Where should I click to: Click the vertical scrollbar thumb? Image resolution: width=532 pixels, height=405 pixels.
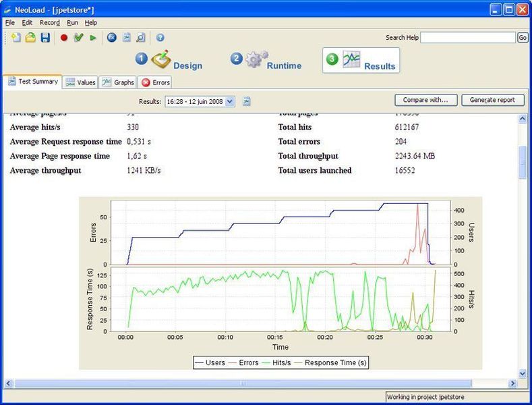[522, 162]
